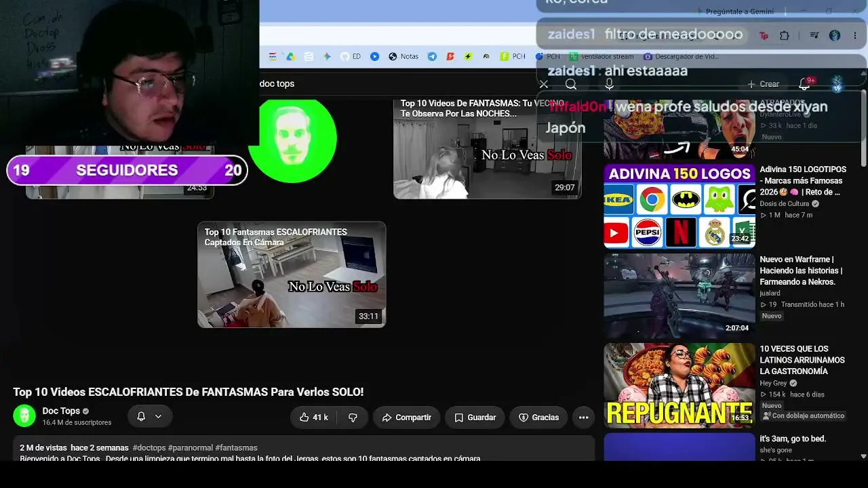Open Chrome three-dot menu

pos(854,35)
